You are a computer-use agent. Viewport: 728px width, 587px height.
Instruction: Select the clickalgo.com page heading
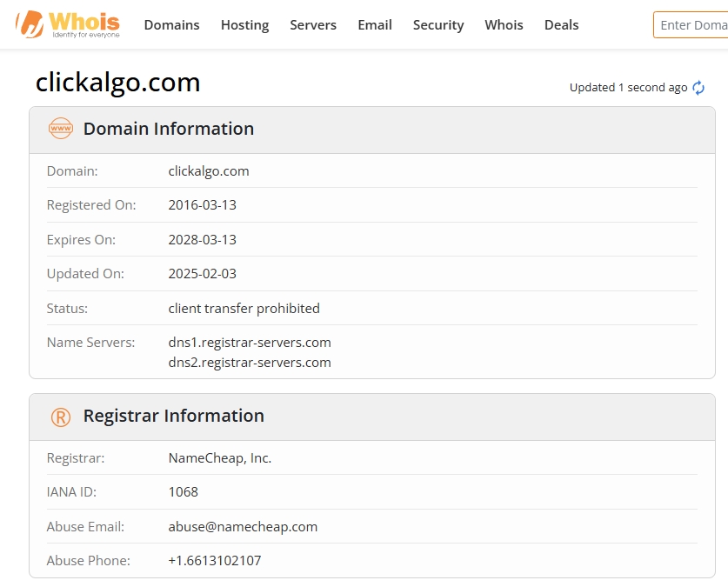pos(118,82)
